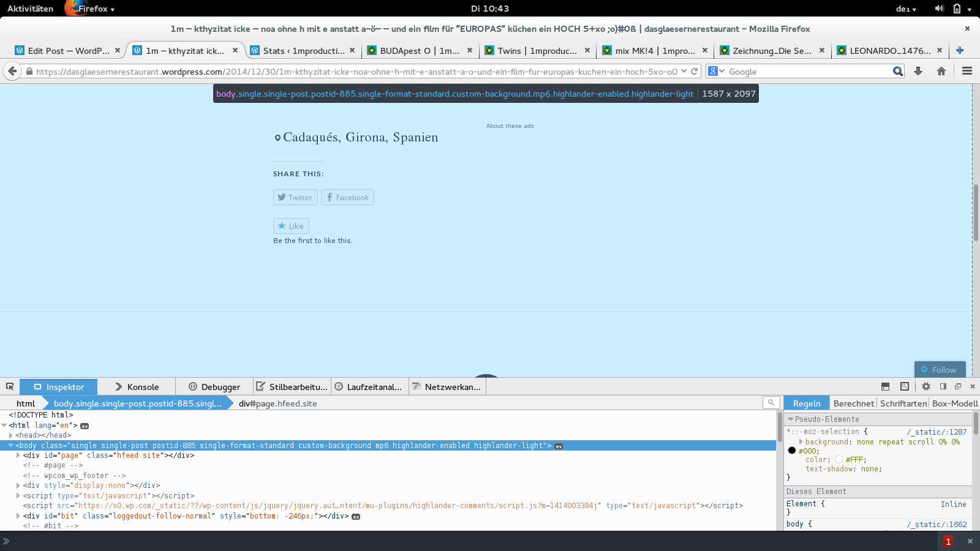Click the Twitter share button
The width and height of the screenshot is (980, 551).
click(x=295, y=197)
